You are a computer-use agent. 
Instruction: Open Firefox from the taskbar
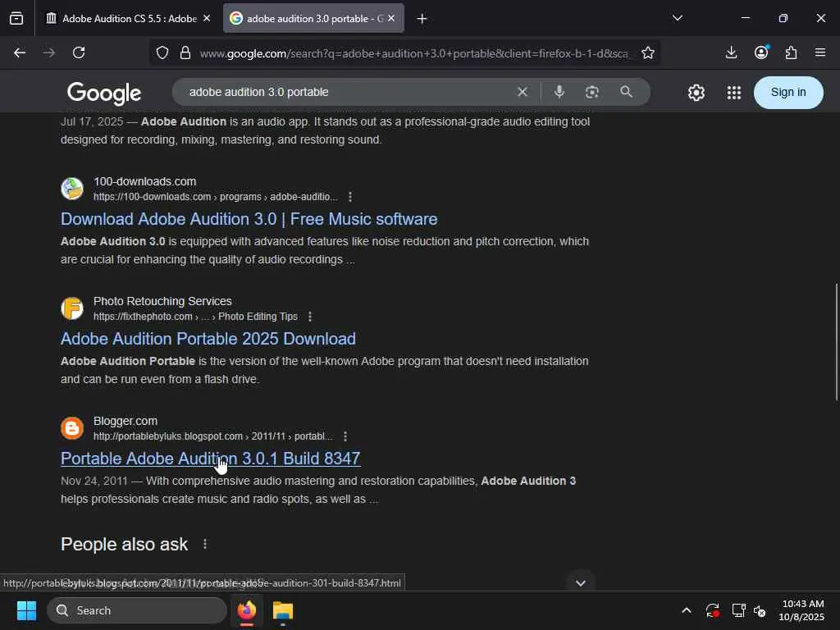pos(247,610)
